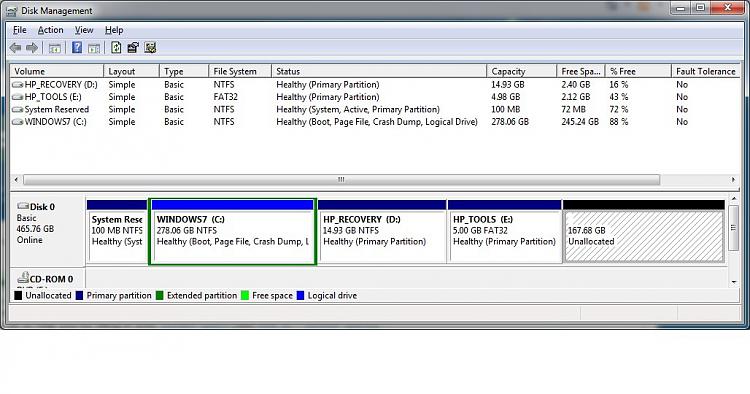Click the Refresh toolbar icon
Viewport: 750px width, 394px height.
pos(116,47)
